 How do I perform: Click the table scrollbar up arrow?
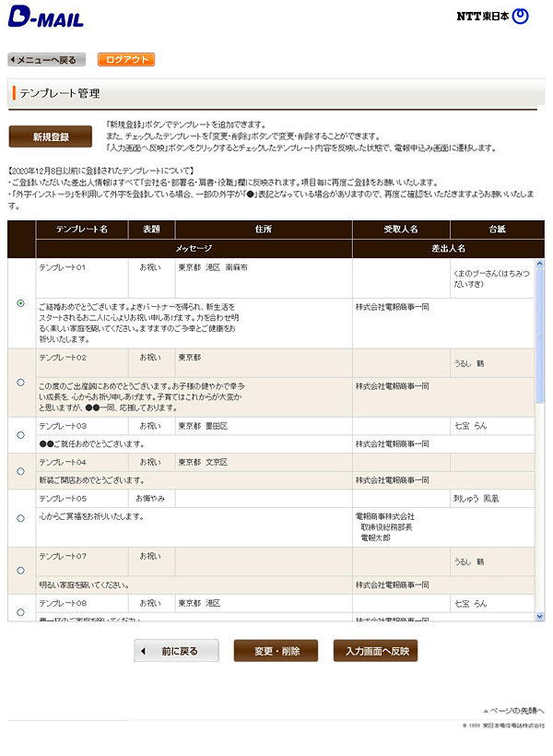point(540,264)
